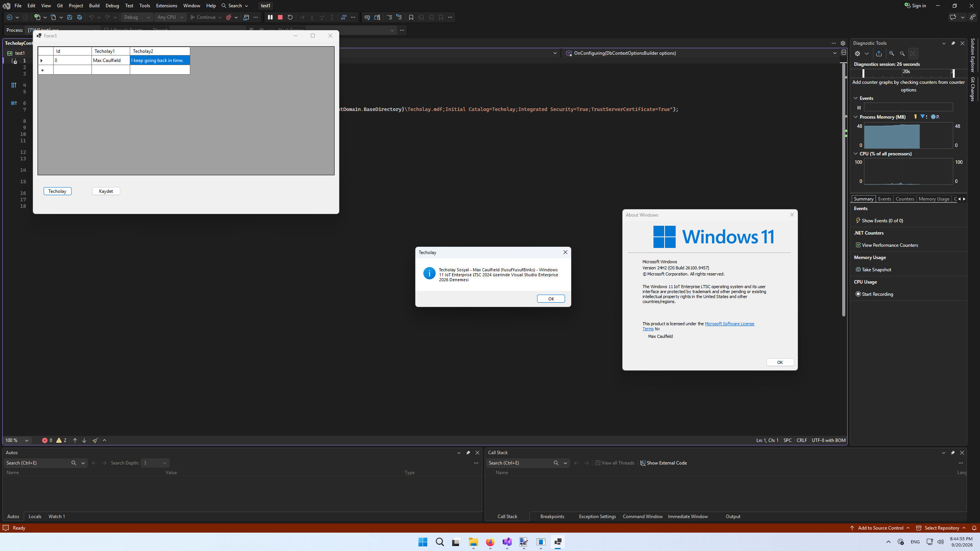Collapse the Process Memory (MB) graph

(856, 117)
